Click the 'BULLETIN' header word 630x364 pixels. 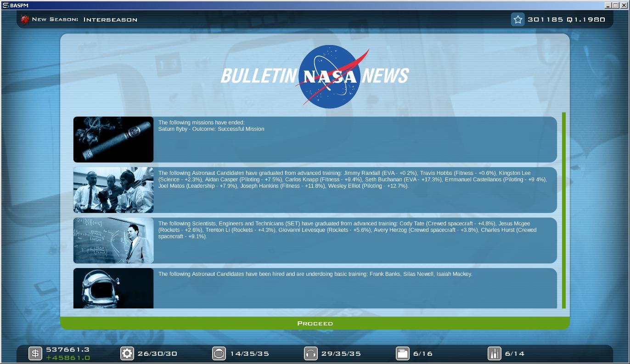[x=259, y=76]
